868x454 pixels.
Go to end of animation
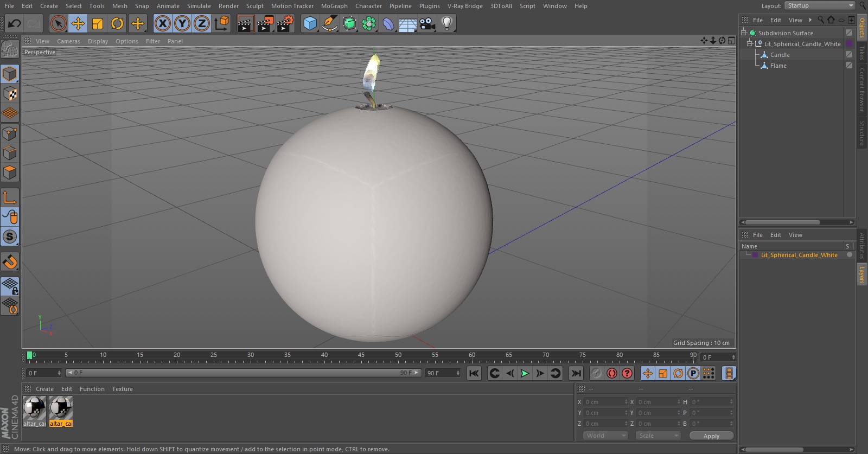(576, 373)
